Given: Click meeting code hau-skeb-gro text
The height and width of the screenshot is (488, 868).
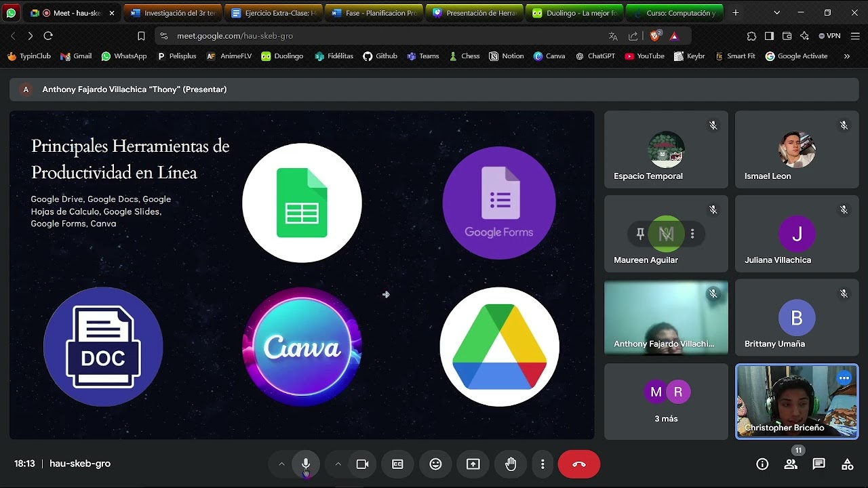Looking at the screenshot, I should click(x=80, y=464).
